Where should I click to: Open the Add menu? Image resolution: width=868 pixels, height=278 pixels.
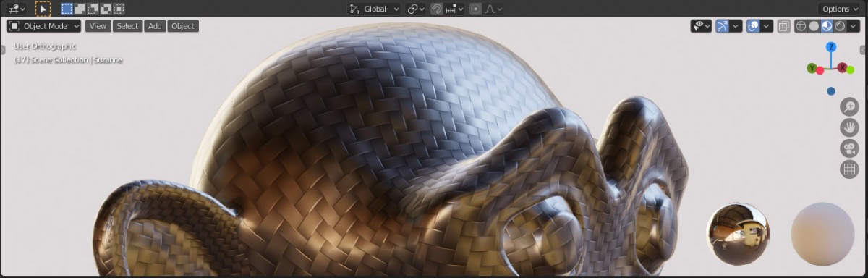pos(155,26)
